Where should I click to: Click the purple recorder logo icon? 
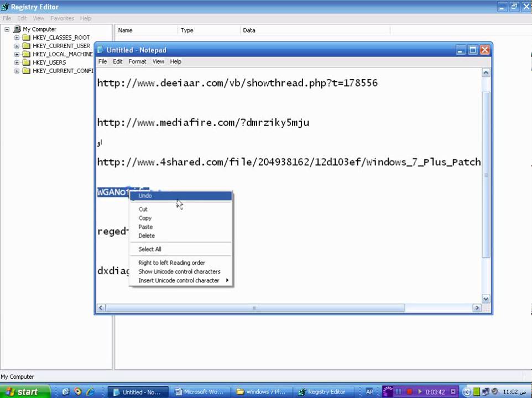tap(388, 391)
